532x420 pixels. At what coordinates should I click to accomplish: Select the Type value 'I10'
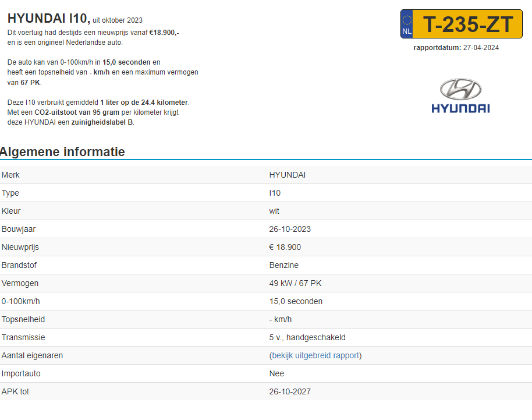(x=275, y=193)
